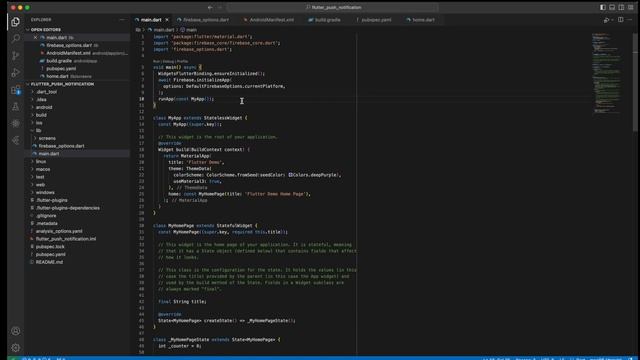
Task: Expand the android folder
Action: 44,107
